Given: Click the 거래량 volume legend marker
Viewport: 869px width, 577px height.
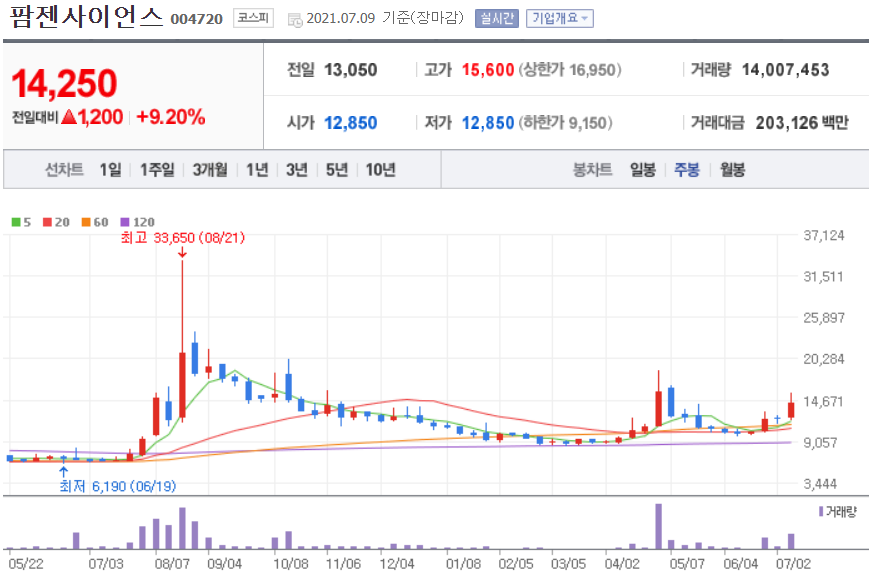Looking at the screenshot, I should click(x=821, y=511).
